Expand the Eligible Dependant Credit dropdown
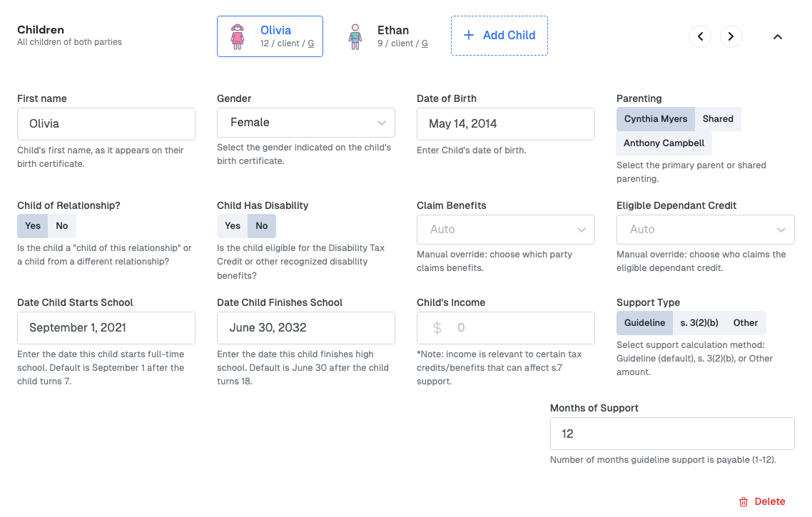The image size is (812, 517). coord(705,230)
